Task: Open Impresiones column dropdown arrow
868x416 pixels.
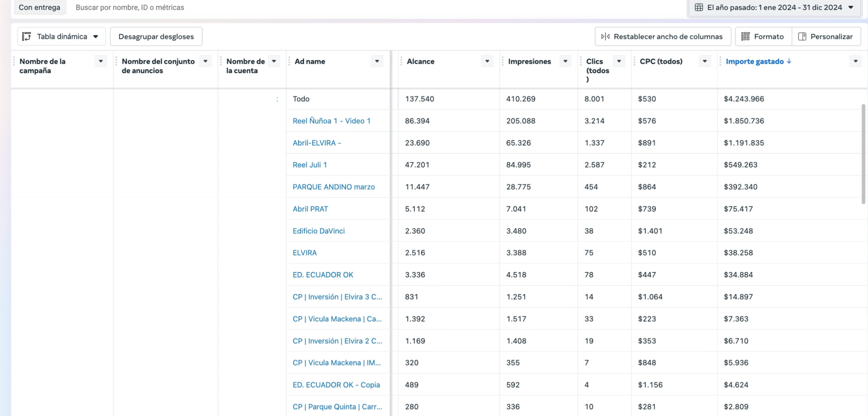Action: click(566, 61)
